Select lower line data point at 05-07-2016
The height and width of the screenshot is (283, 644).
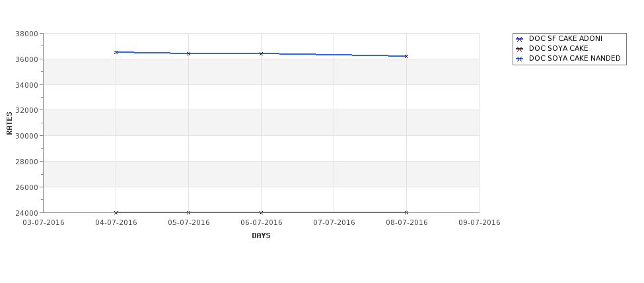pyautogui.click(x=188, y=212)
